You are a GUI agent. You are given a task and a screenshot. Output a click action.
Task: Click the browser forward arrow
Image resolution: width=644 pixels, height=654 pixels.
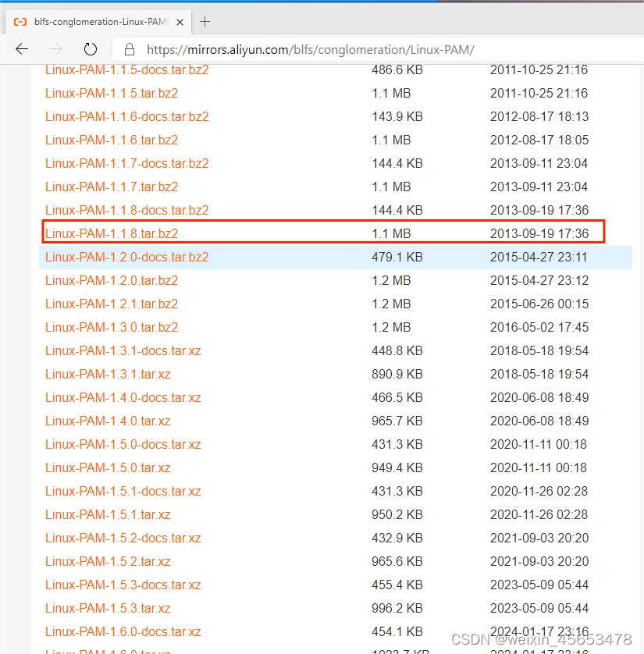pyautogui.click(x=56, y=49)
